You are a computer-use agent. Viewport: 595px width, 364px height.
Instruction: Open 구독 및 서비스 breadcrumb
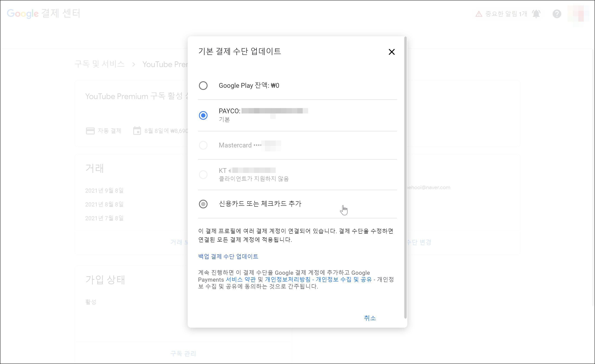click(x=99, y=64)
